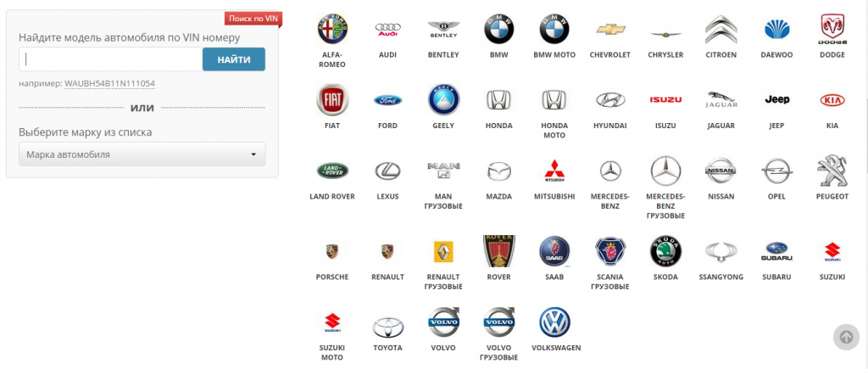Image resolution: width=868 pixels, height=369 pixels.
Task: Open the Alfa-Romeo brand logo
Action: pos(332,30)
